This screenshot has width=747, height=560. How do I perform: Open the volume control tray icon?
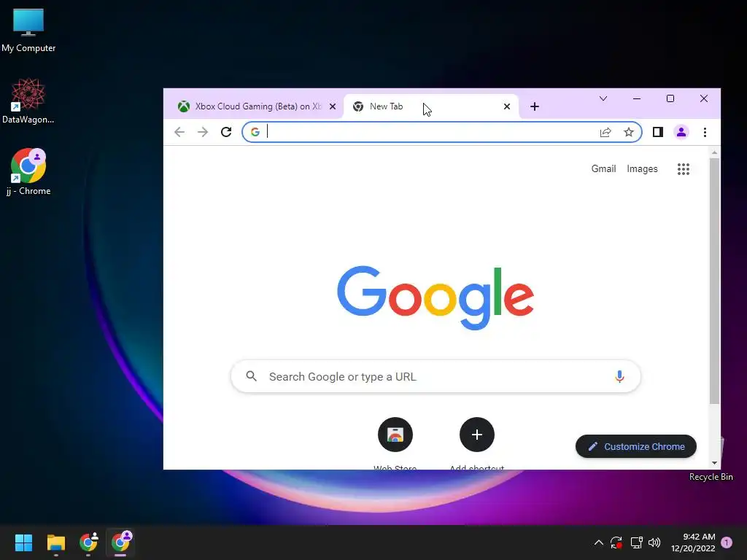click(x=654, y=542)
